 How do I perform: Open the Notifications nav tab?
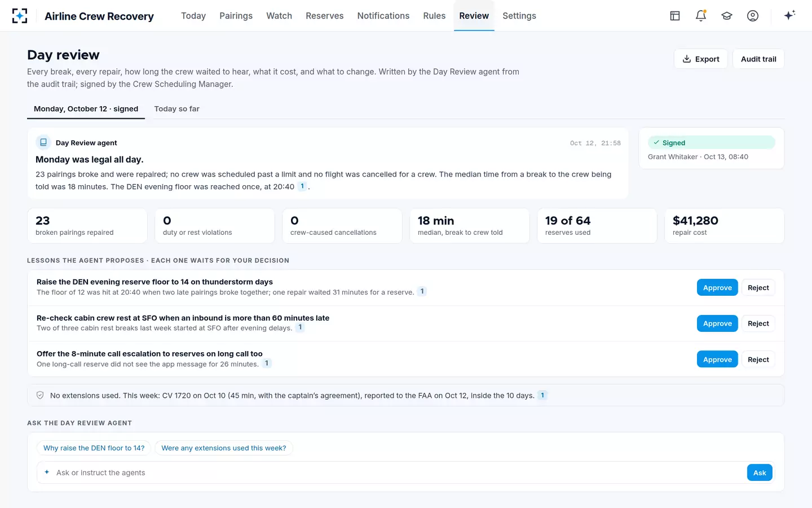[x=383, y=16]
